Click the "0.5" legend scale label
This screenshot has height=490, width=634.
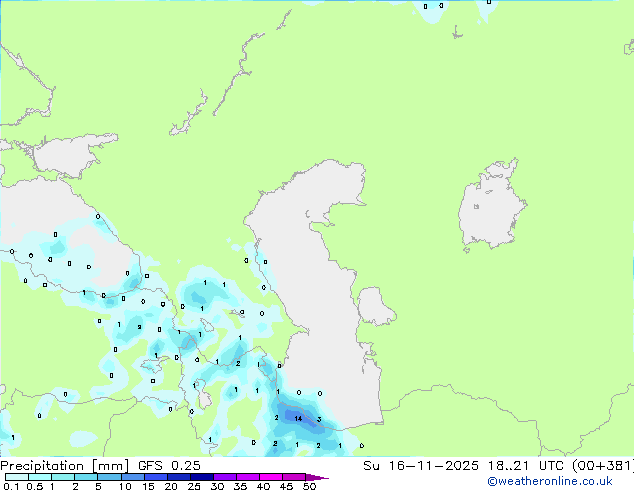click(x=35, y=486)
